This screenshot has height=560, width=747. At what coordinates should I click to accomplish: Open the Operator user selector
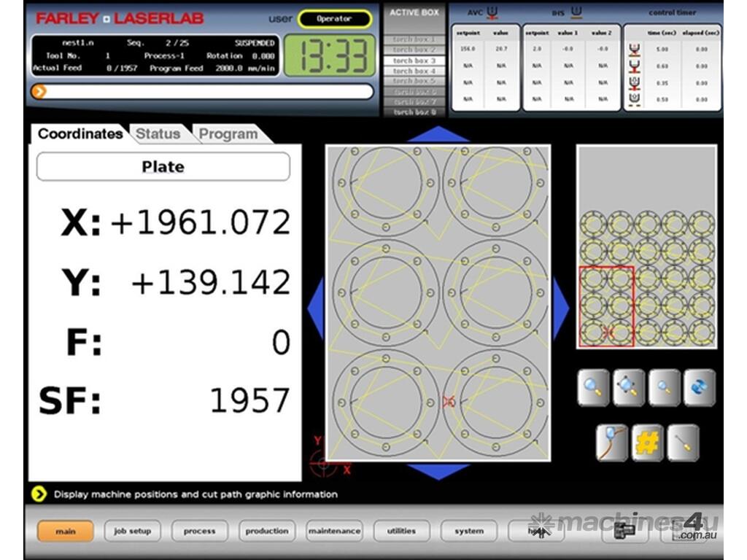click(x=334, y=19)
